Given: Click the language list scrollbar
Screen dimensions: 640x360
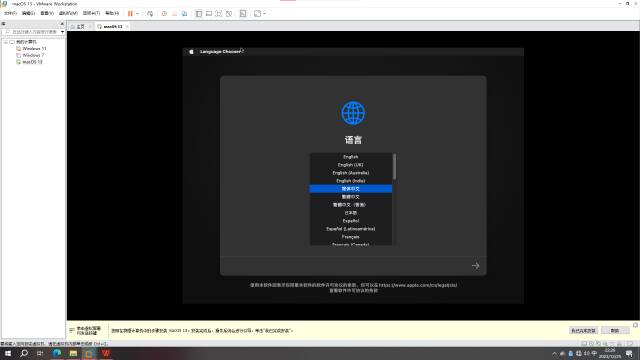Looking at the screenshot, I should coord(394,166).
